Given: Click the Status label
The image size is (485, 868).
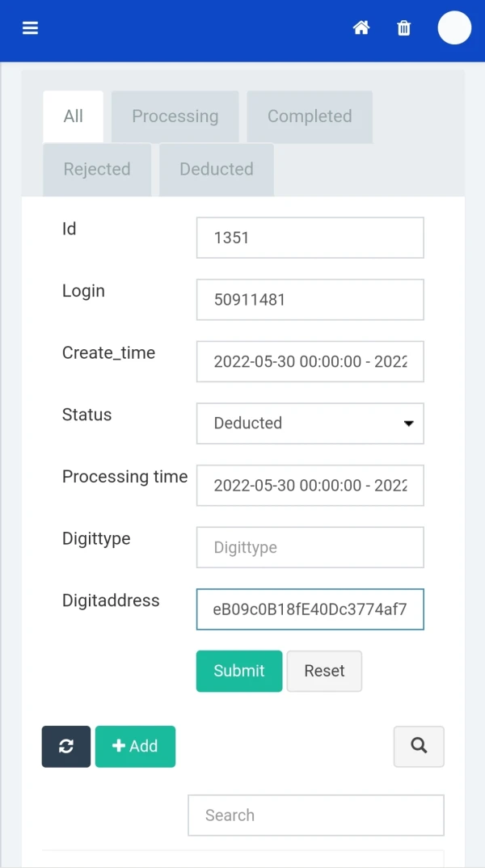Looking at the screenshot, I should point(87,415).
